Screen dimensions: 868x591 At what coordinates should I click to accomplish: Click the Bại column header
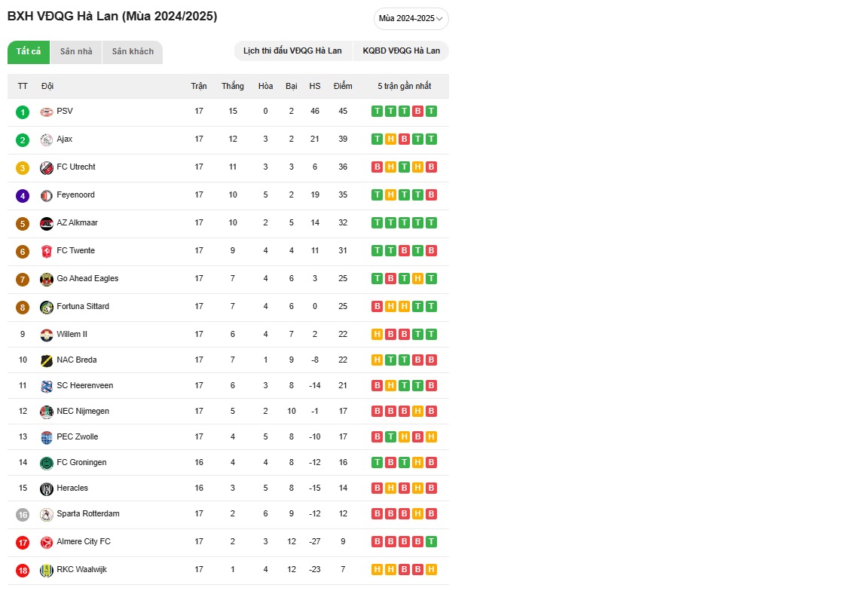click(291, 86)
